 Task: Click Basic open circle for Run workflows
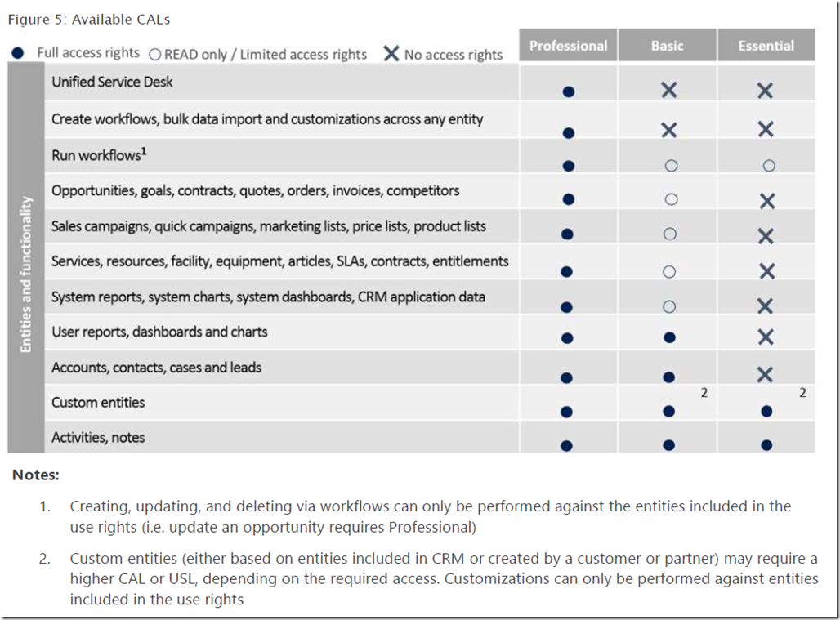671,165
